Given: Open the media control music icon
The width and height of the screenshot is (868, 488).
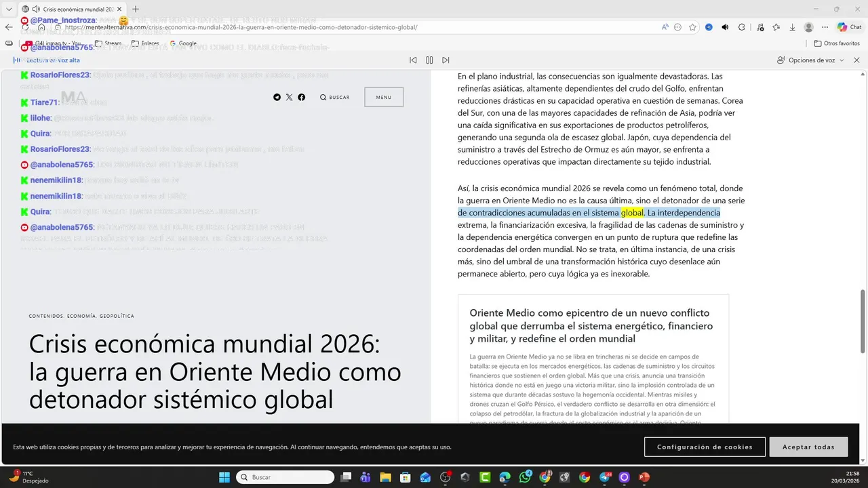Looking at the screenshot, I should tap(760, 27).
